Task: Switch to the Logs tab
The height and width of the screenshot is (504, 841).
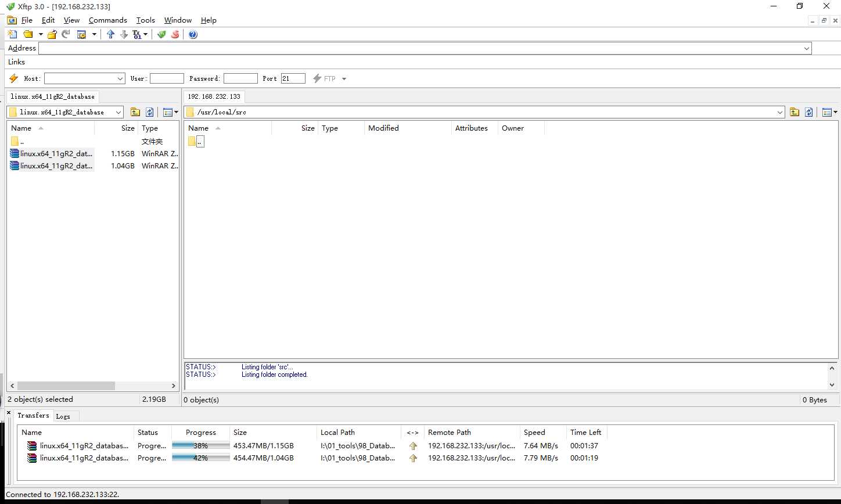Action: [63, 416]
